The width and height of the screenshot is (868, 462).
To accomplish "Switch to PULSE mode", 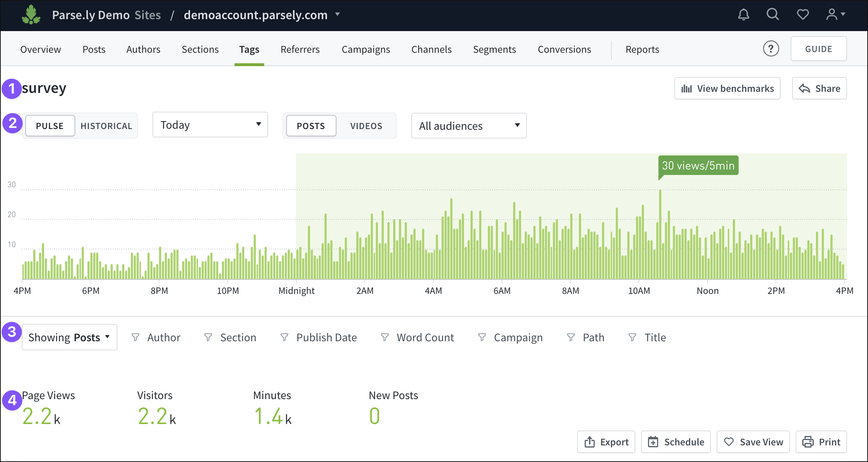I will pyautogui.click(x=50, y=126).
